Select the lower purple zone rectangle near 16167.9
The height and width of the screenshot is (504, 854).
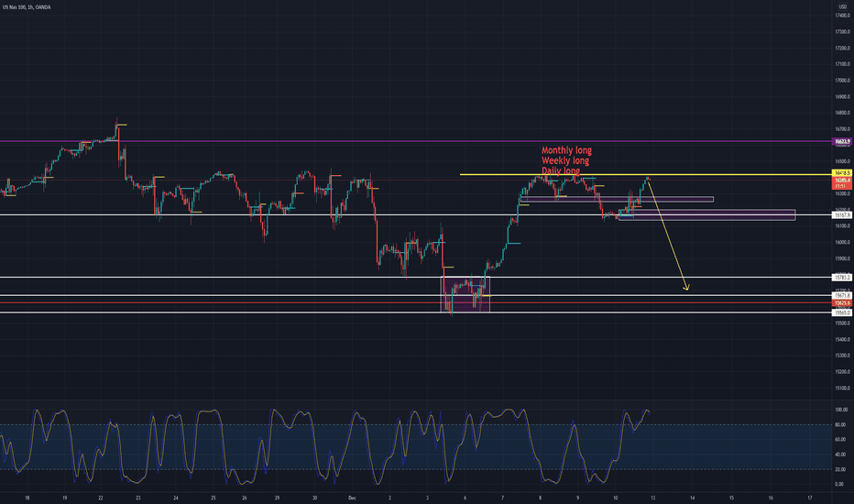[707, 215]
